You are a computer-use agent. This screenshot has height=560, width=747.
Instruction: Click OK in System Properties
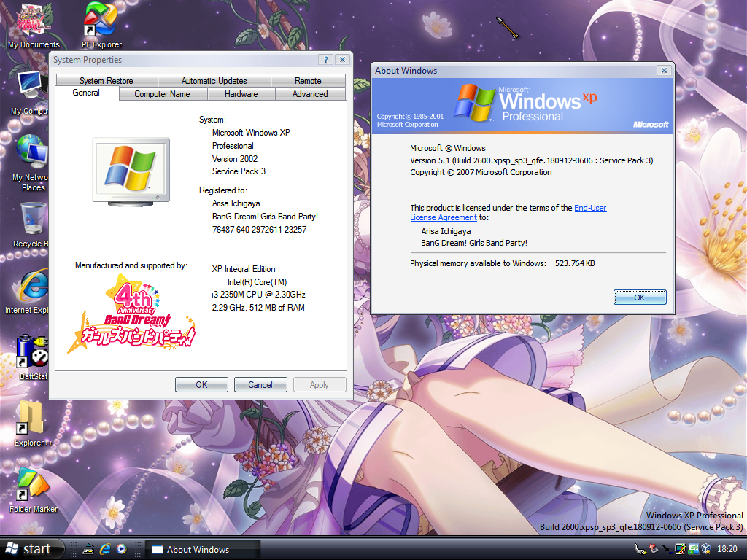[x=201, y=385]
